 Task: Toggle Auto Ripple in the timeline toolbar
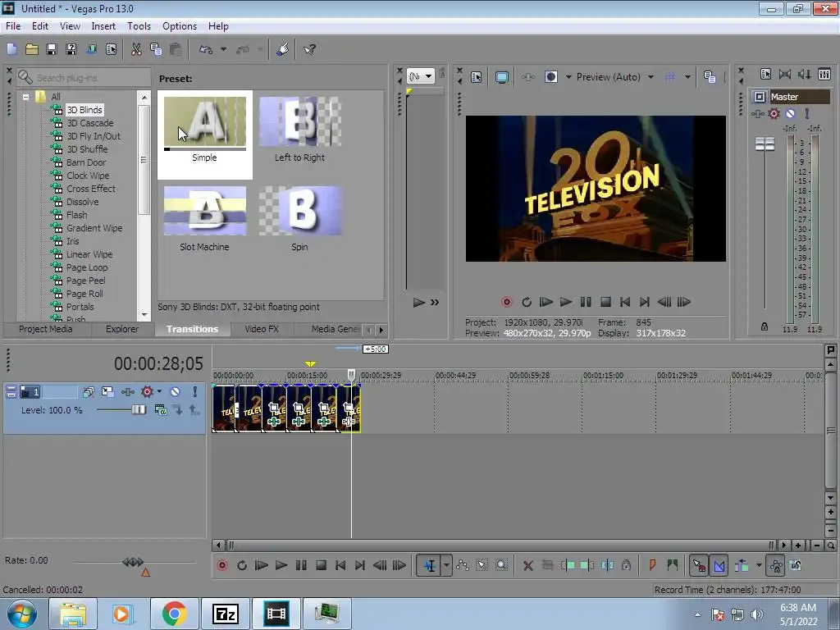[742, 565]
